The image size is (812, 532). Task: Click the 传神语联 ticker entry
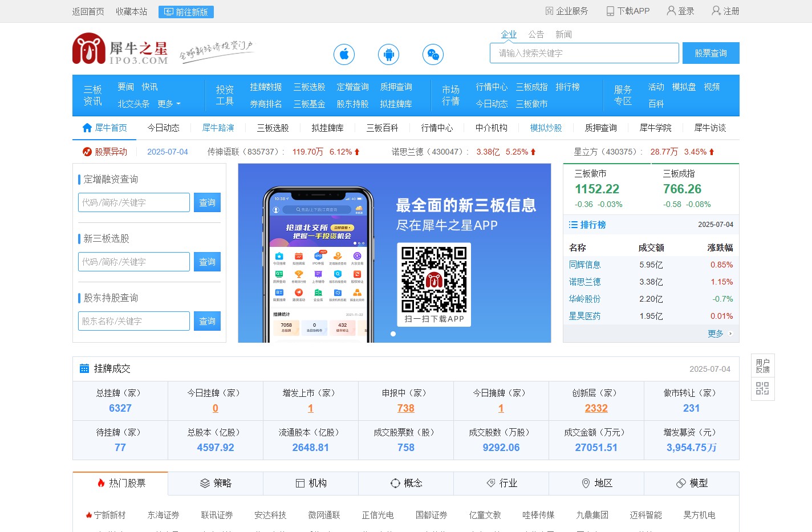click(x=284, y=152)
